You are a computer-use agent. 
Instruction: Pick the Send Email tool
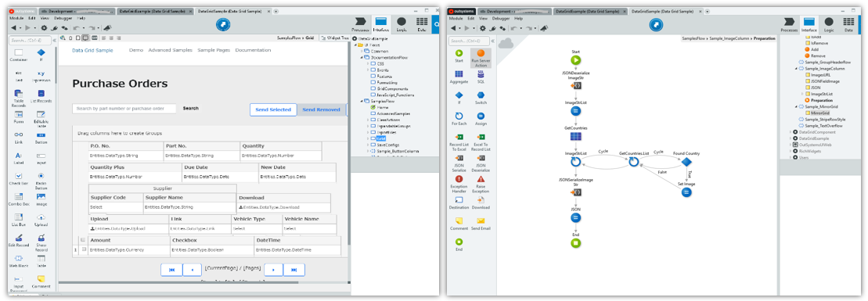[481, 224]
